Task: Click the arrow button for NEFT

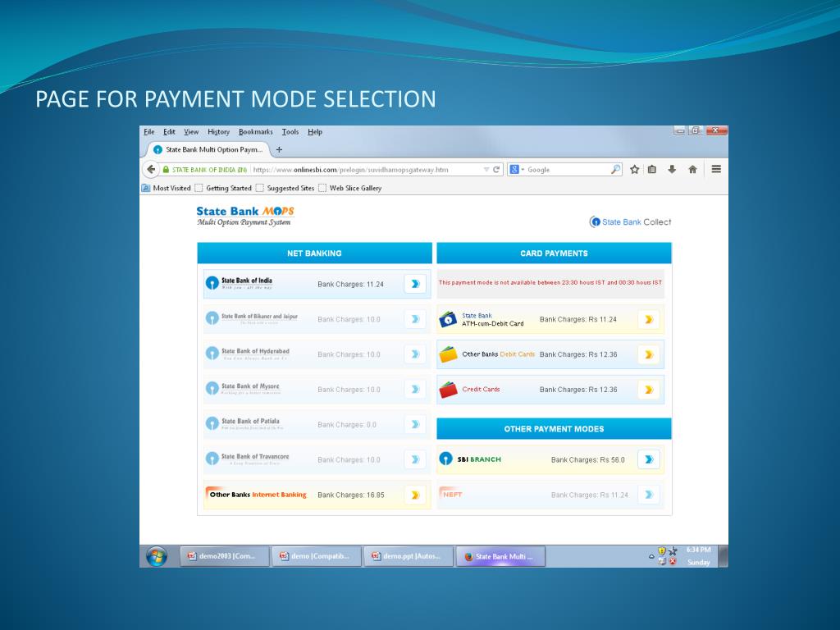Action: tap(649, 495)
